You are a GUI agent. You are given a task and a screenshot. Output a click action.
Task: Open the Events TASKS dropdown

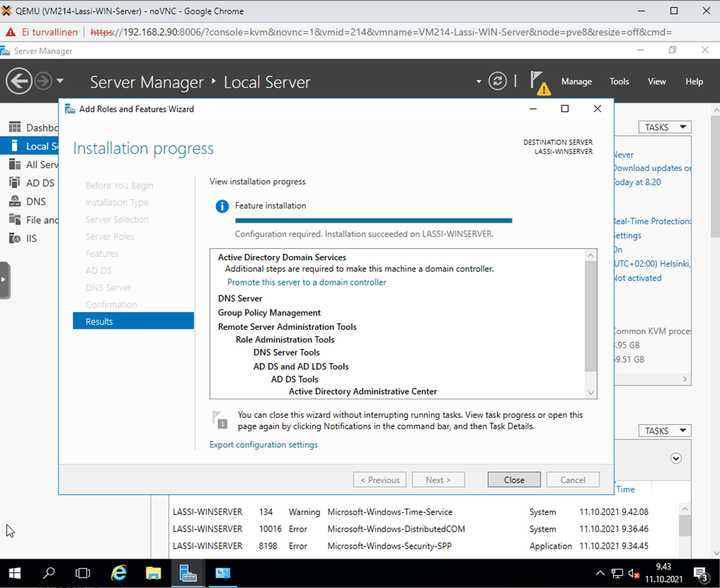point(664,431)
